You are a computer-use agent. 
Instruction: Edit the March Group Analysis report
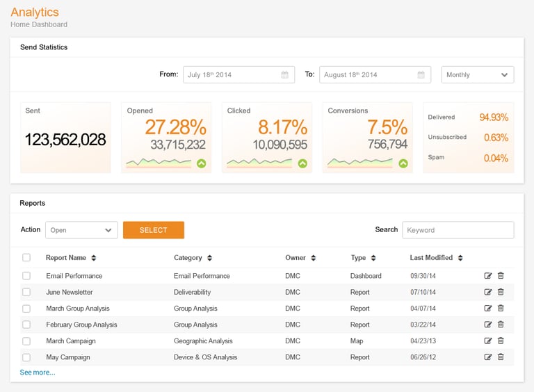(x=487, y=309)
